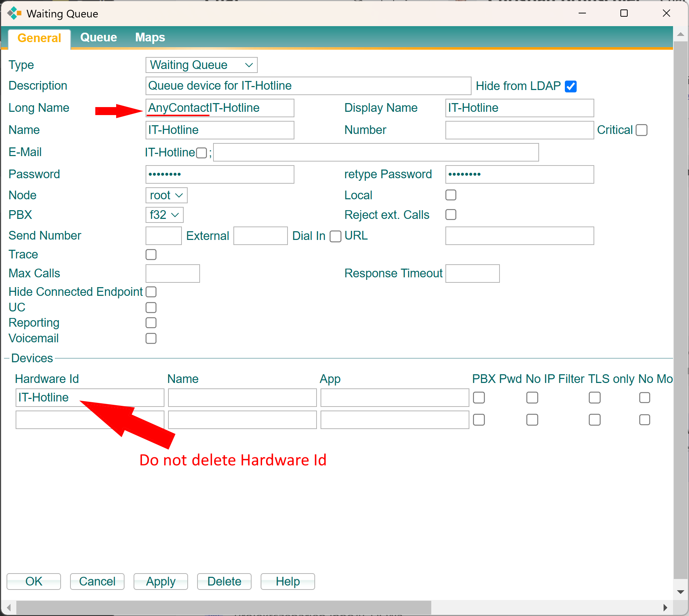Click the horizontal scrollbar thumb

[223, 607]
